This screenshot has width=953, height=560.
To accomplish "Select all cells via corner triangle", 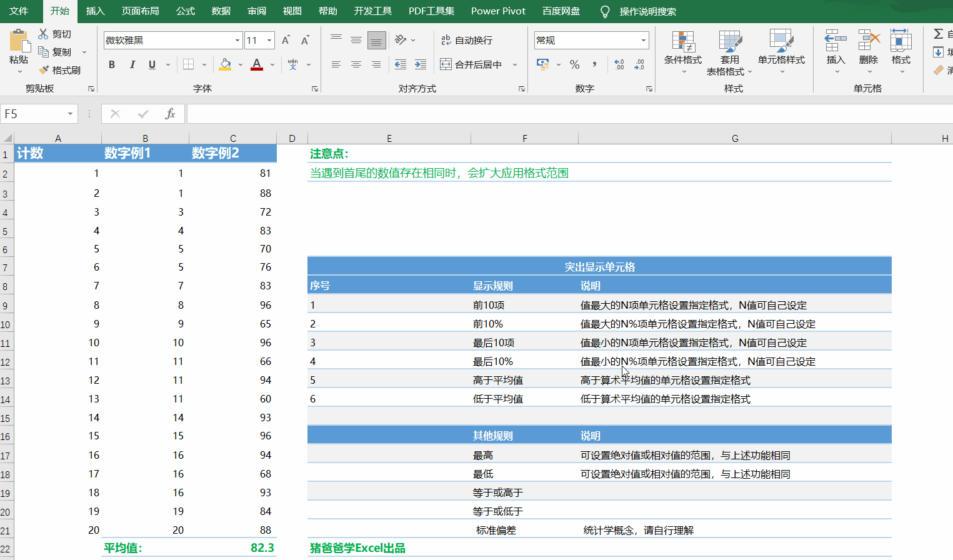I will click(x=7, y=138).
